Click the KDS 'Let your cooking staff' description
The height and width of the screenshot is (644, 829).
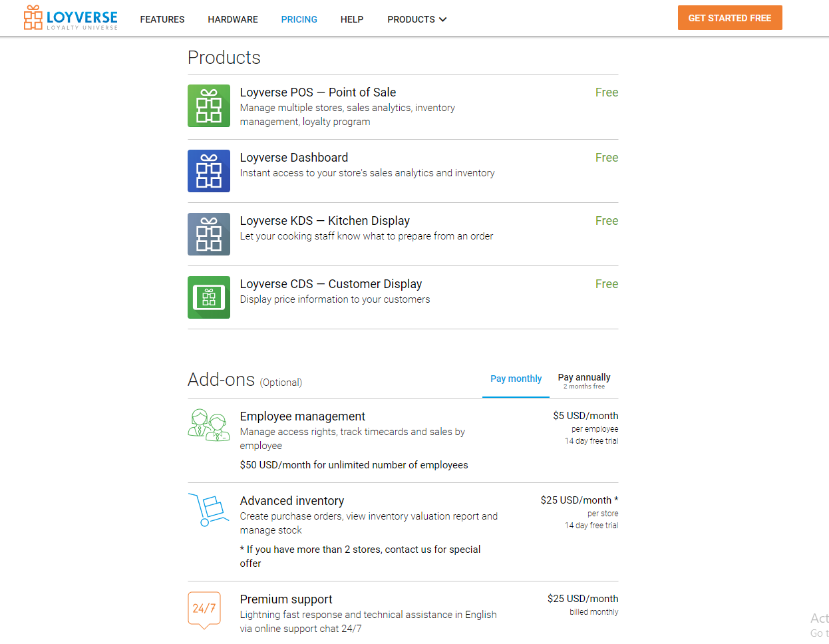[367, 236]
